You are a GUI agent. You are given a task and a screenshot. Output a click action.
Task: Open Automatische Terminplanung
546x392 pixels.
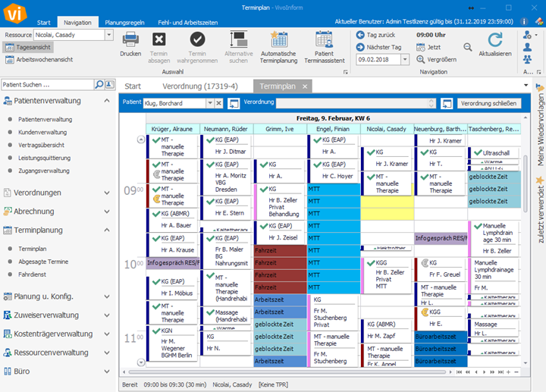click(x=278, y=39)
